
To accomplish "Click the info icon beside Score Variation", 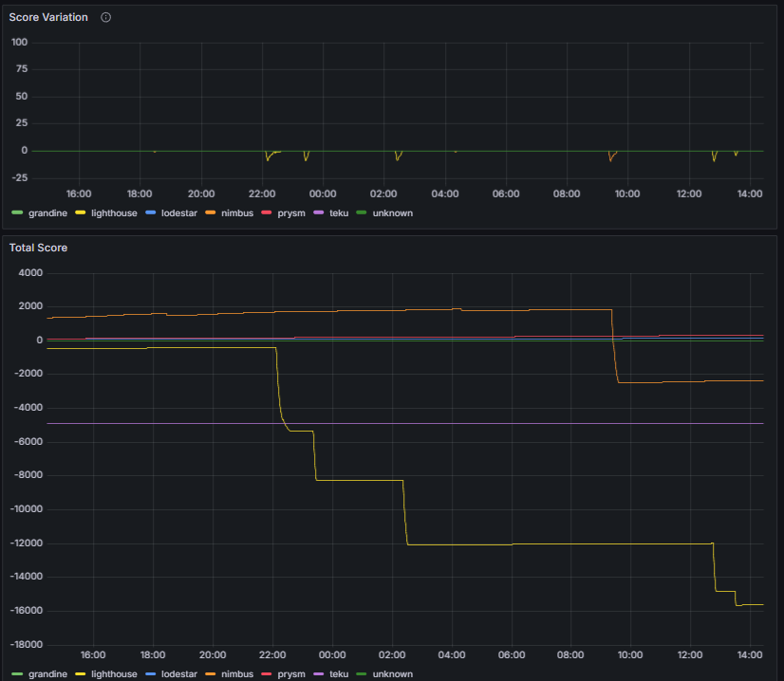I will [105, 18].
